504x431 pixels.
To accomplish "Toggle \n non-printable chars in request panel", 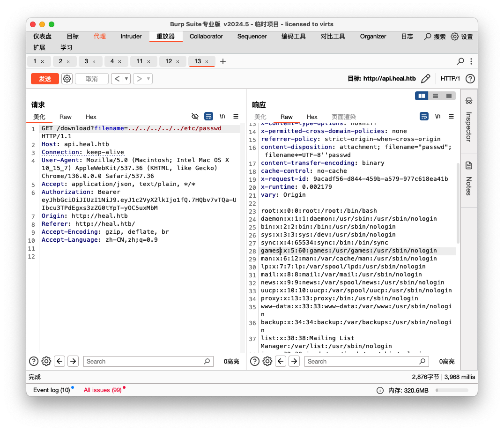I will coord(222,116).
